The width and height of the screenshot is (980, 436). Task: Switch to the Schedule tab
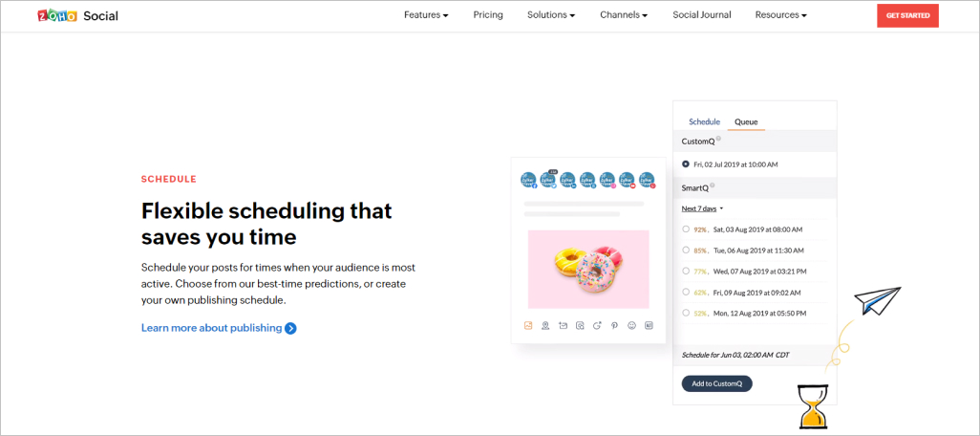tap(704, 122)
